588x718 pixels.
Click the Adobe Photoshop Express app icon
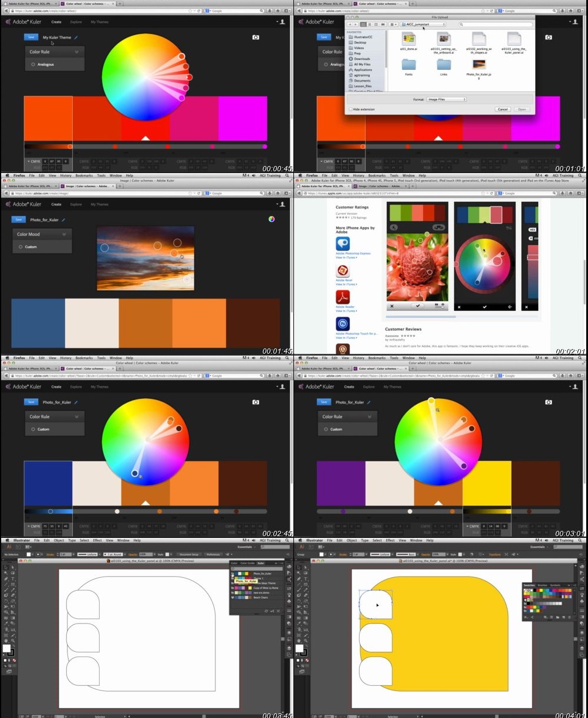343,244
